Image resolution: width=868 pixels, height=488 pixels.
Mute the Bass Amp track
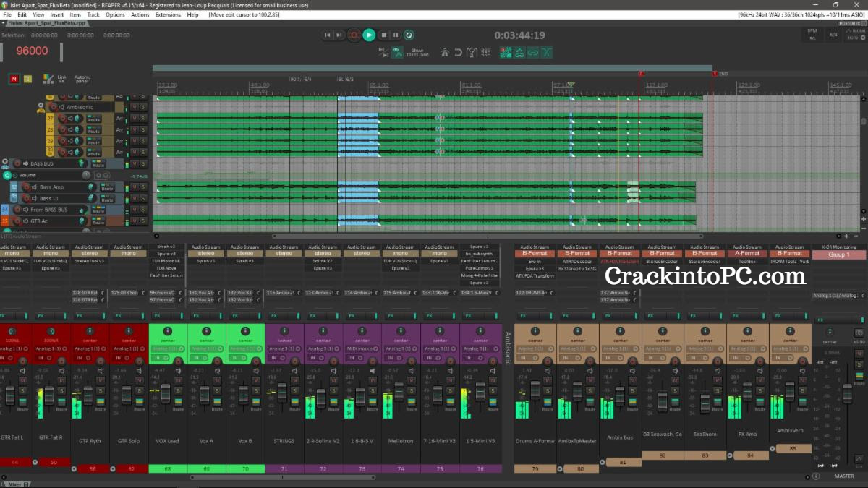(x=134, y=187)
